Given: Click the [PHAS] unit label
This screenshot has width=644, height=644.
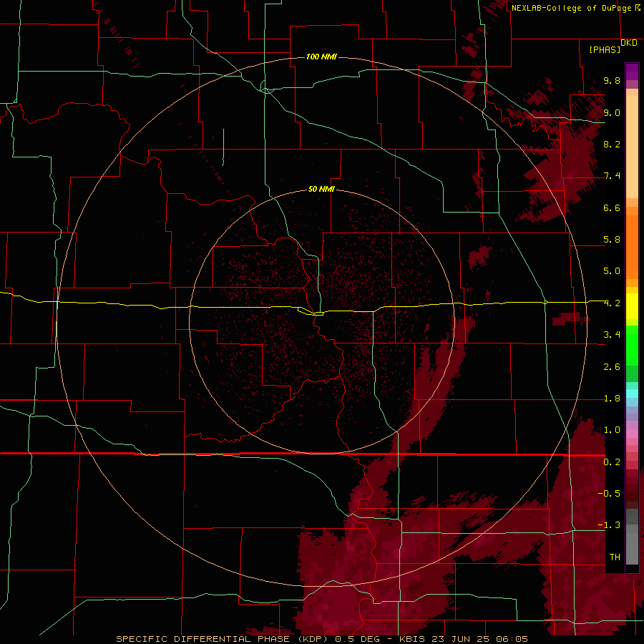Looking at the screenshot, I should tap(605, 50).
